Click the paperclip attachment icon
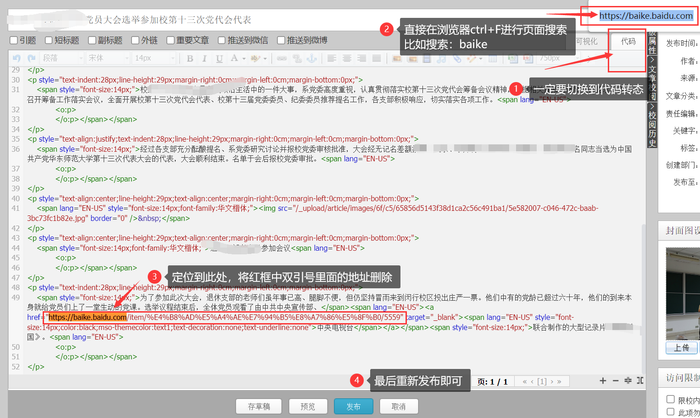The width and height of the screenshot is (700, 418). [x=457, y=59]
